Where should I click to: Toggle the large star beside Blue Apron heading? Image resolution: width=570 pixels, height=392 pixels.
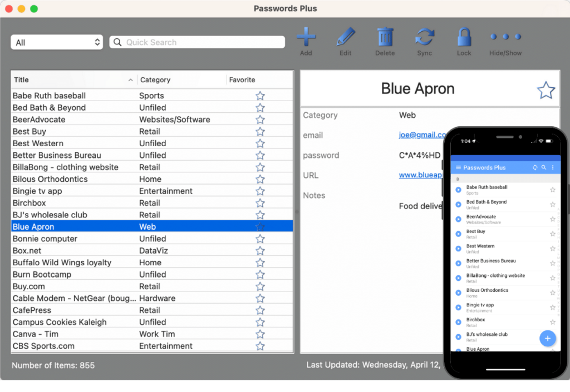[x=546, y=90]
